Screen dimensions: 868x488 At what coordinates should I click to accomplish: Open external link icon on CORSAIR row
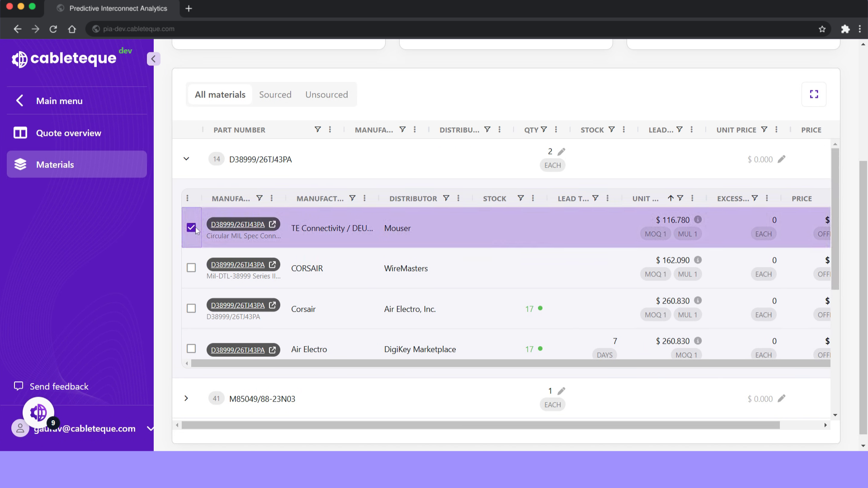click(x=272, y=265)
